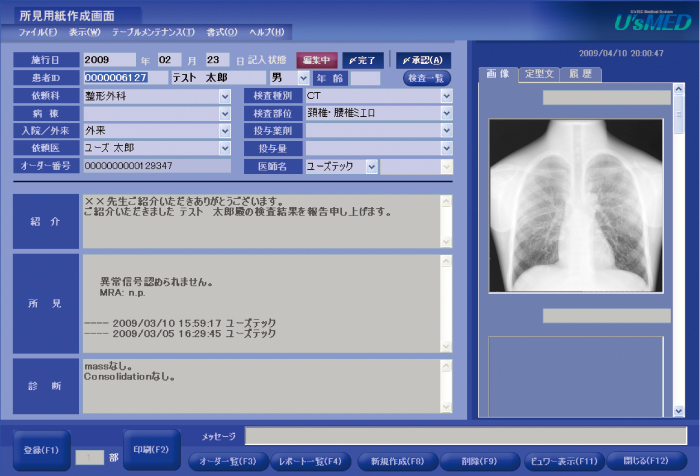Screen dimensions: 700x476
Task: Click the 編集中 editing status indicator
Action: (316, 60)
